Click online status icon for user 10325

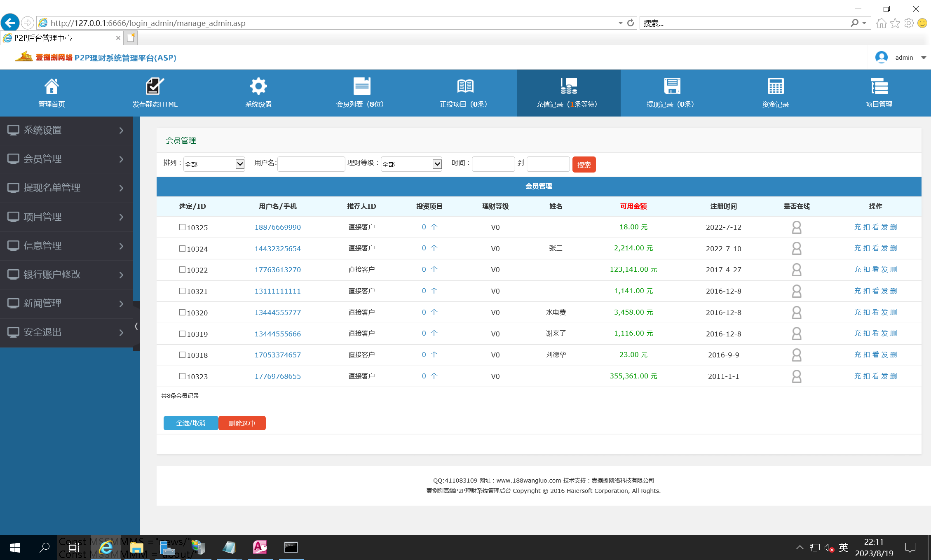pos(797,227)
